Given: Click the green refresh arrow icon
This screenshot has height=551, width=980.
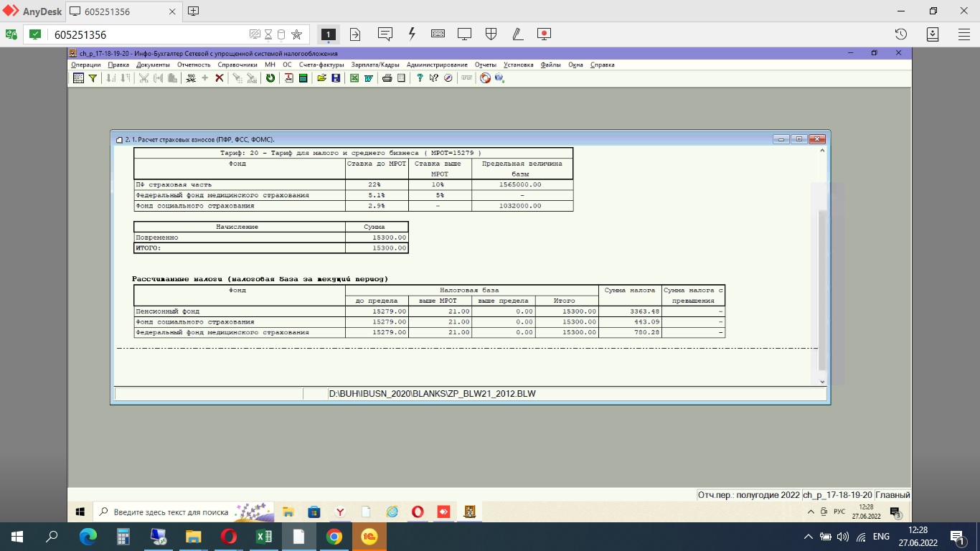Looking at the screenshot, I should [270, 78].
